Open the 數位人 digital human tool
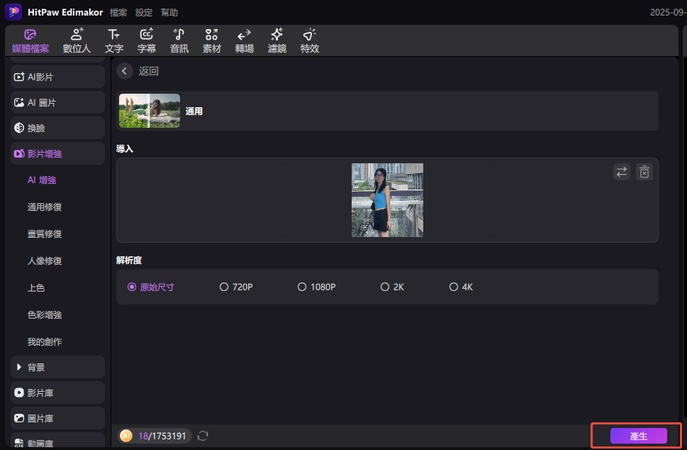 tap(76, 40)
